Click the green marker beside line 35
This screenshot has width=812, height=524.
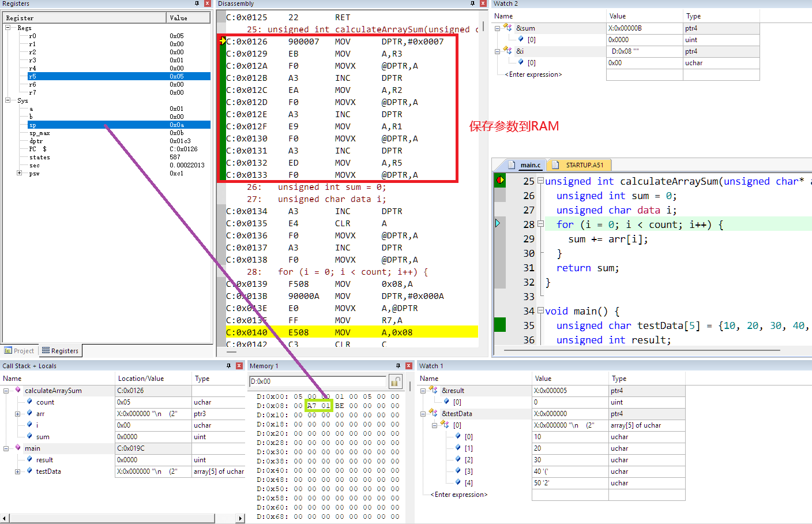pos(500,325)
